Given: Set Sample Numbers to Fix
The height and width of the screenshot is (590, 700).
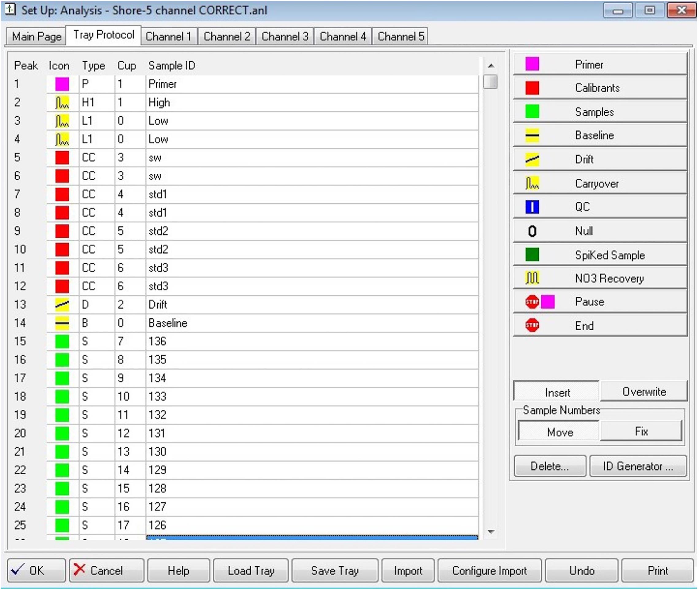Looking at the screenshot, I should click(x=641, y=432).
